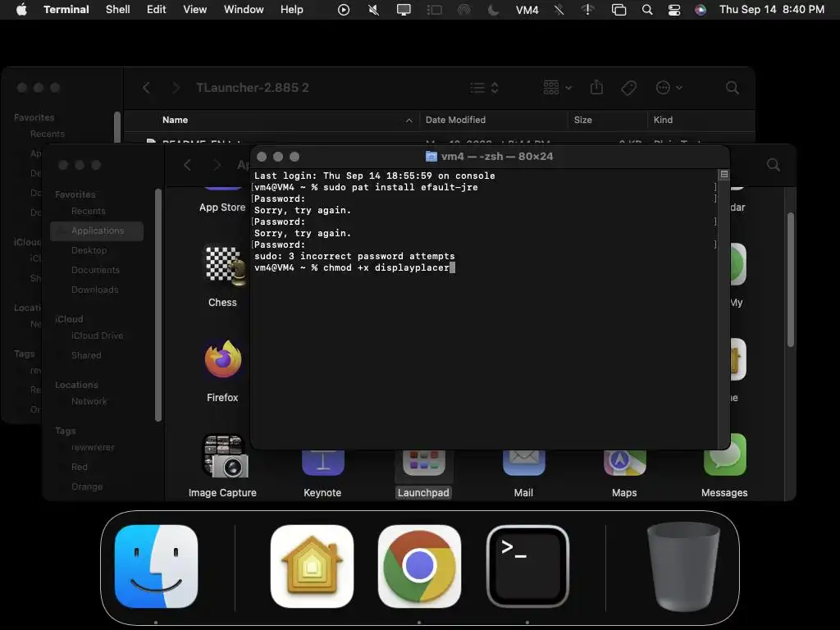Click the muted speaker menu bar icon

[374, 10]
